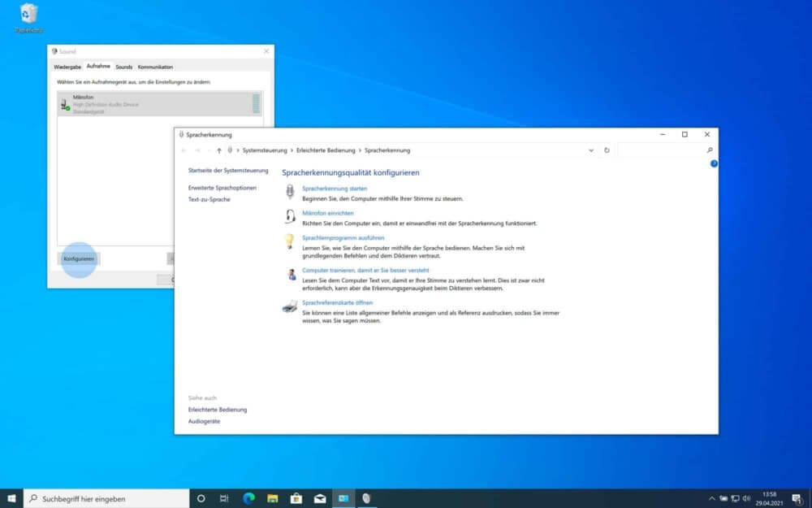The width and height of the screenshot is (812, 508).
Task: Go up one level with the up arrow
Action: click(219, 150)
